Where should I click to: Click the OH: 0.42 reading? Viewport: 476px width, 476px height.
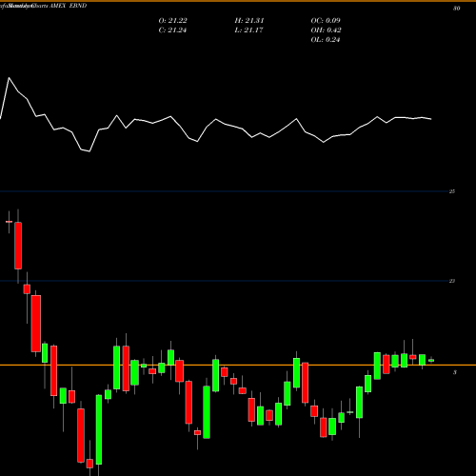pos(326,30)
